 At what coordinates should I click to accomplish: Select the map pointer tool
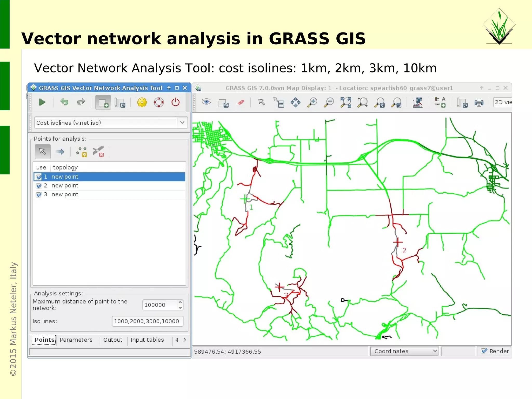point(262,102)
